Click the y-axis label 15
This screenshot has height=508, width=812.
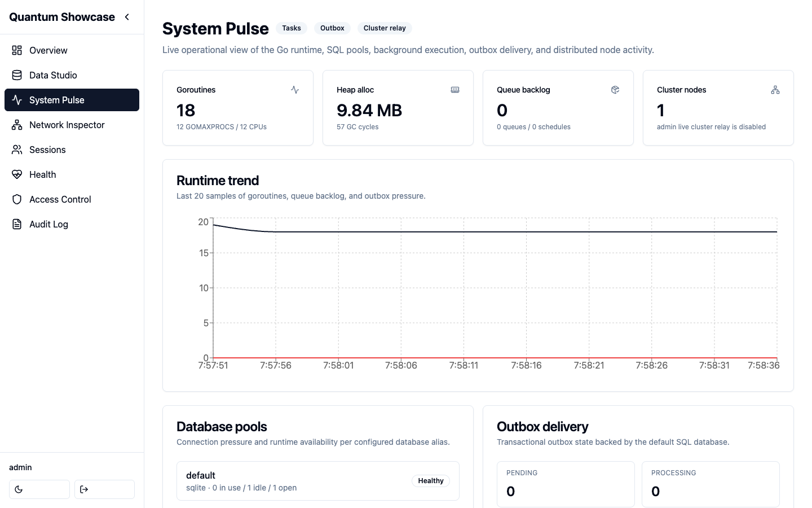[204, 253]
